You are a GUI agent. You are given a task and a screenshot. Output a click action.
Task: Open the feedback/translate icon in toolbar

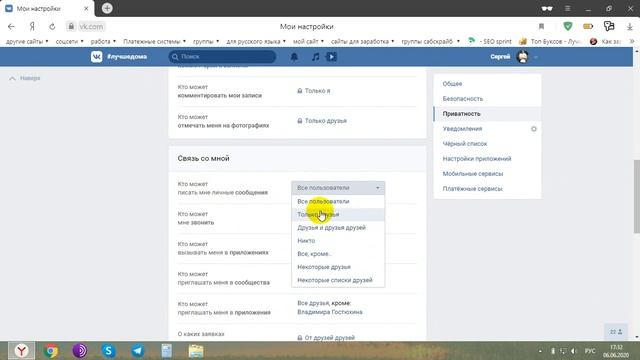coord(609,27)
